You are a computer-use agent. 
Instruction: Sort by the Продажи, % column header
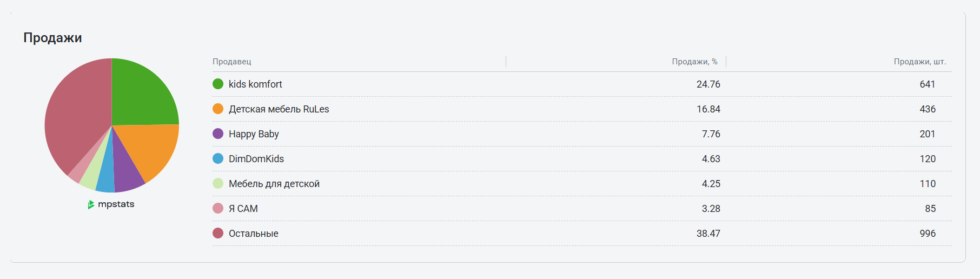pos(694,62)
